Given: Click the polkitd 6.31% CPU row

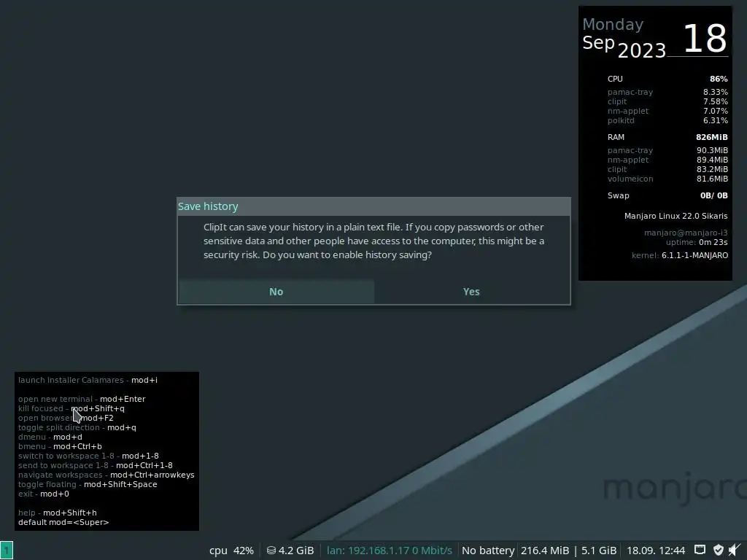Looking at the screenshot, I should pos(667,120).
